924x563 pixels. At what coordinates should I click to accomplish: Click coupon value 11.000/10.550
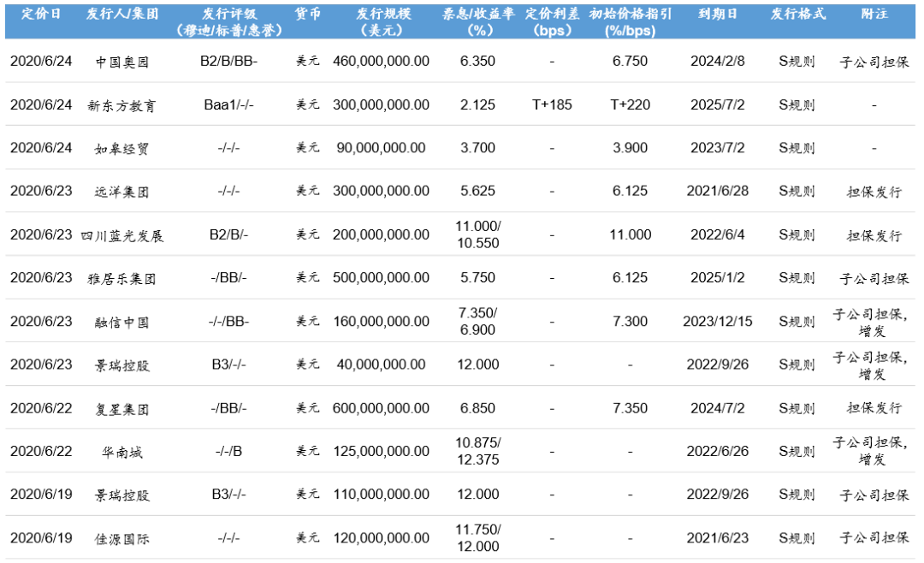478,234
